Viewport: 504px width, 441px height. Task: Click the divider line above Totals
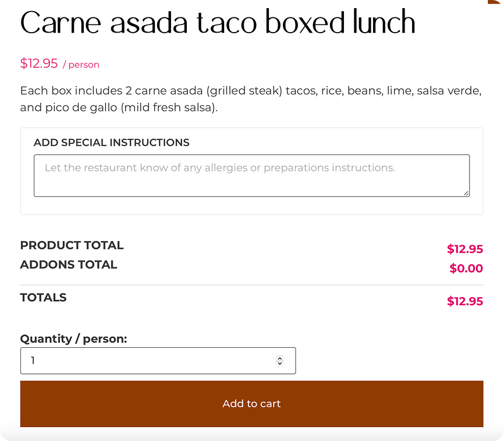[x=251, y=285]
